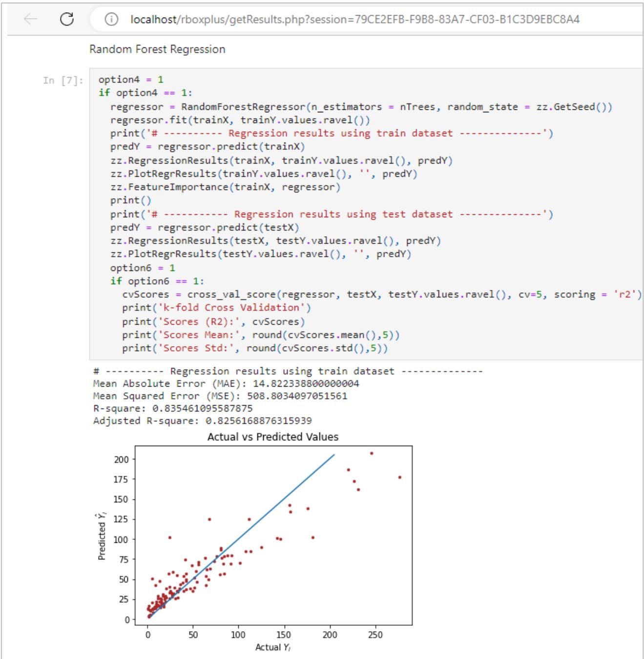Click the 'Actual vs Predicted Values' plot title
Viewport: 644px width, 659px height.
273,437
